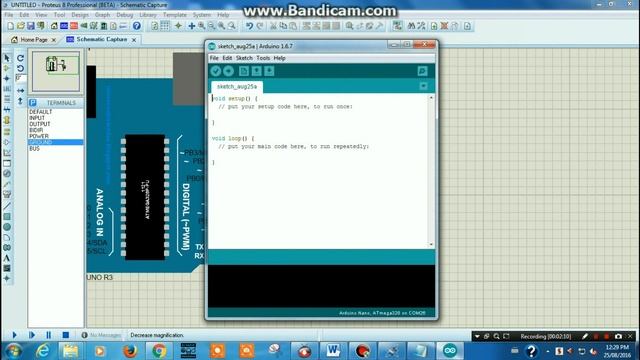The image size is (640, 360).
Task: Click the Windows Start button
Action: (13, 351)
